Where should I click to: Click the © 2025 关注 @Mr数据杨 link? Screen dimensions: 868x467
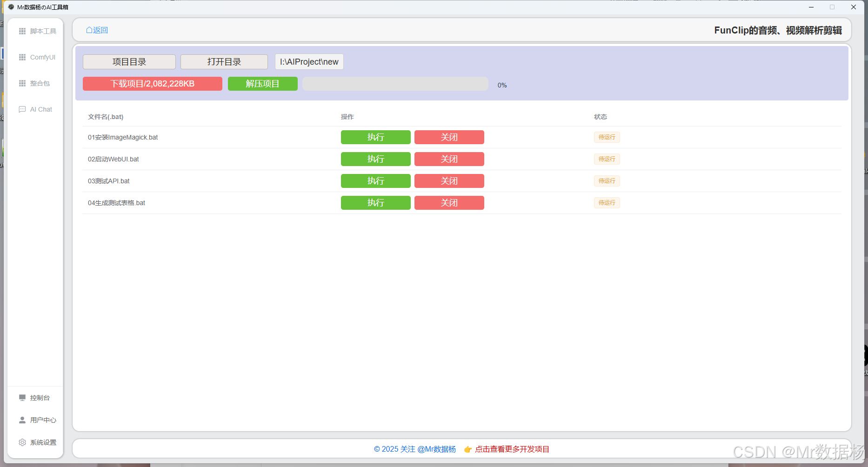[415, 449]
